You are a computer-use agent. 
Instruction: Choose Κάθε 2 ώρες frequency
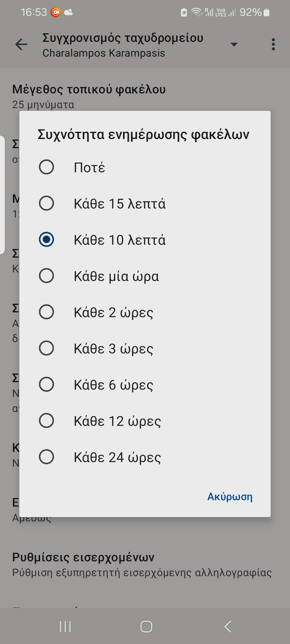coord(145,312)
